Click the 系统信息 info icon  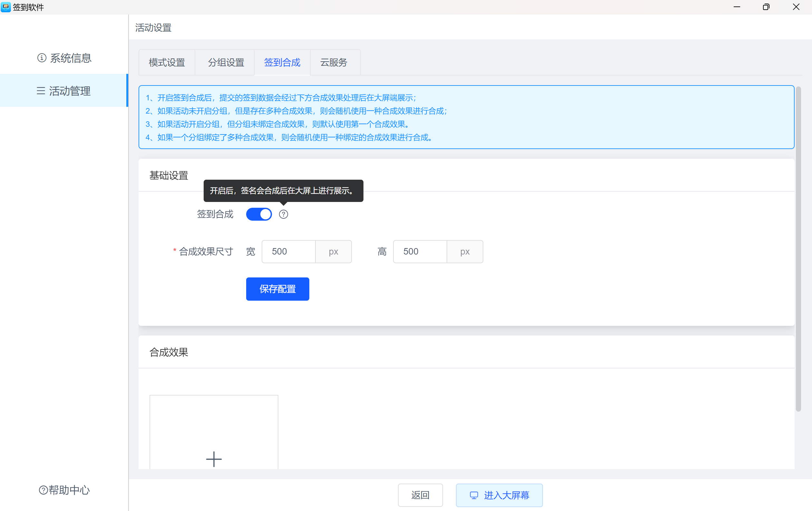[x=42, y=58]
